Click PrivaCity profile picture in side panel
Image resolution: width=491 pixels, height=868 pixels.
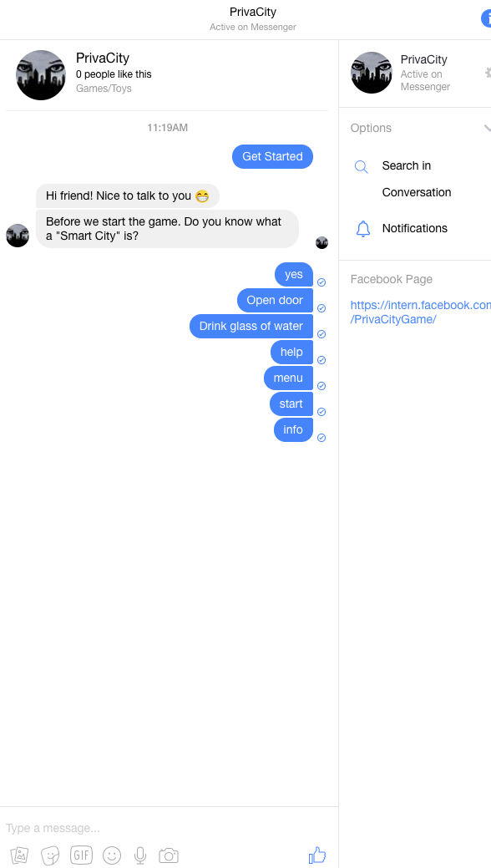372,73
